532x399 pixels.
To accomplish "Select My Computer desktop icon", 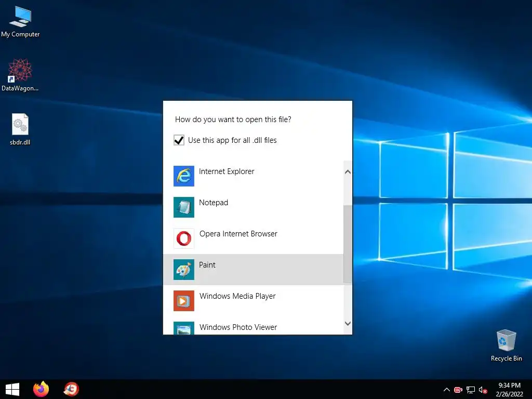I will pos(20,16).
